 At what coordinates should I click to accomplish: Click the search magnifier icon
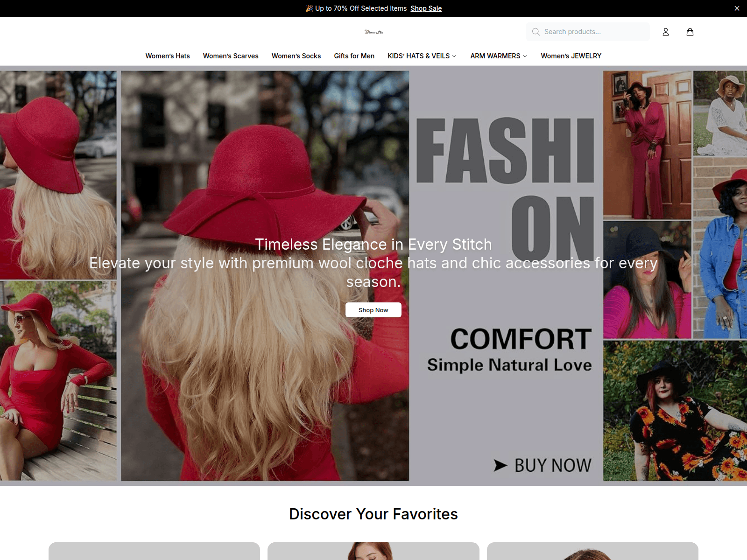pos(536,32)
